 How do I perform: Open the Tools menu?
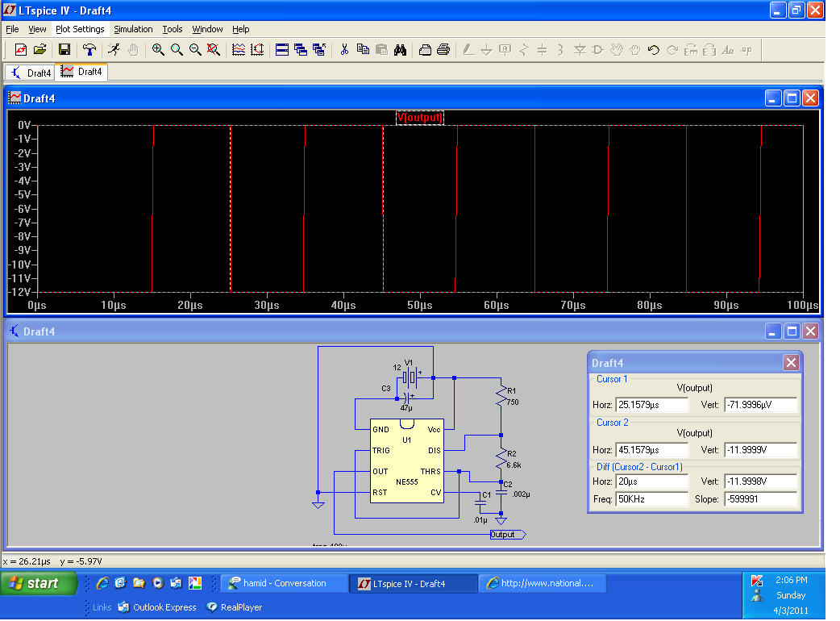coord(173,29)
